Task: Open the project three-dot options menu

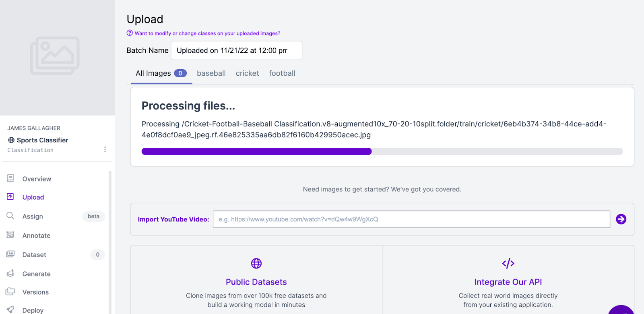Action: coord(105,149)
